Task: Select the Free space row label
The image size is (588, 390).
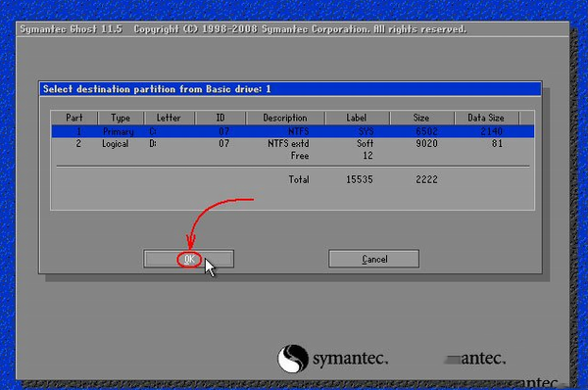Action: click(300, 156)
